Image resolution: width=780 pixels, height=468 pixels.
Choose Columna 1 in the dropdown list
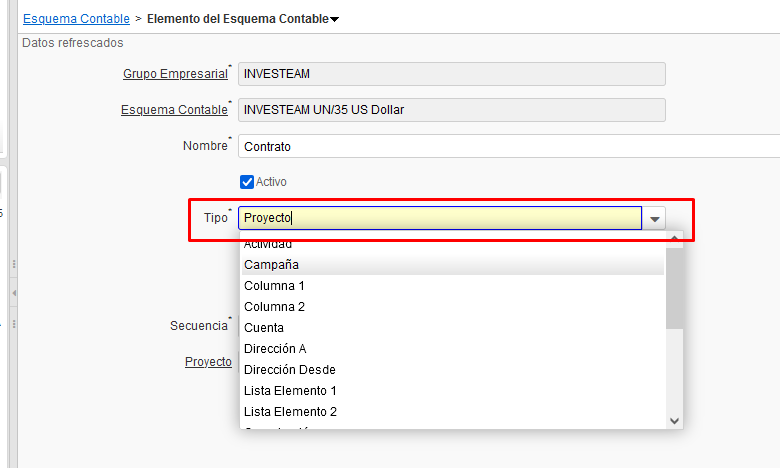click(274, 286)
